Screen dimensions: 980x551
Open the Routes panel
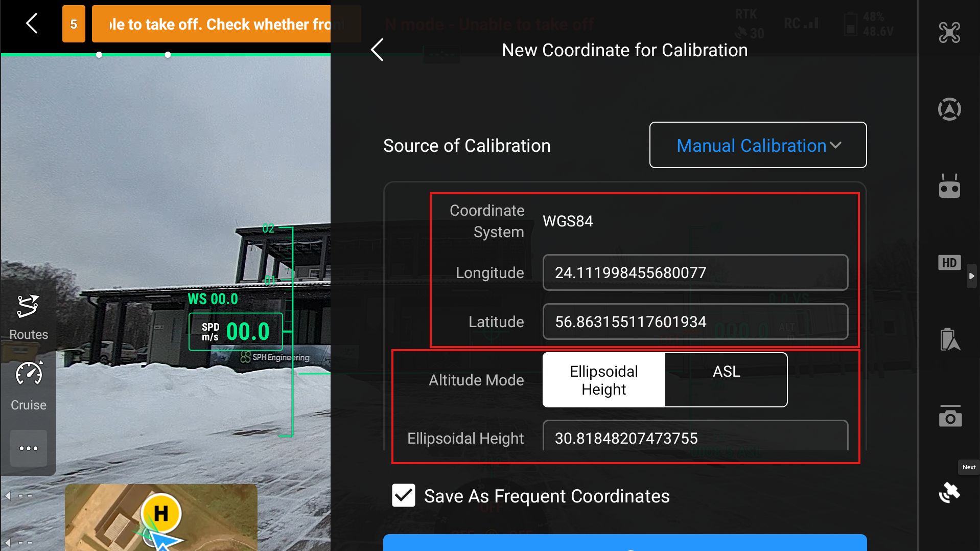[29, 317]
